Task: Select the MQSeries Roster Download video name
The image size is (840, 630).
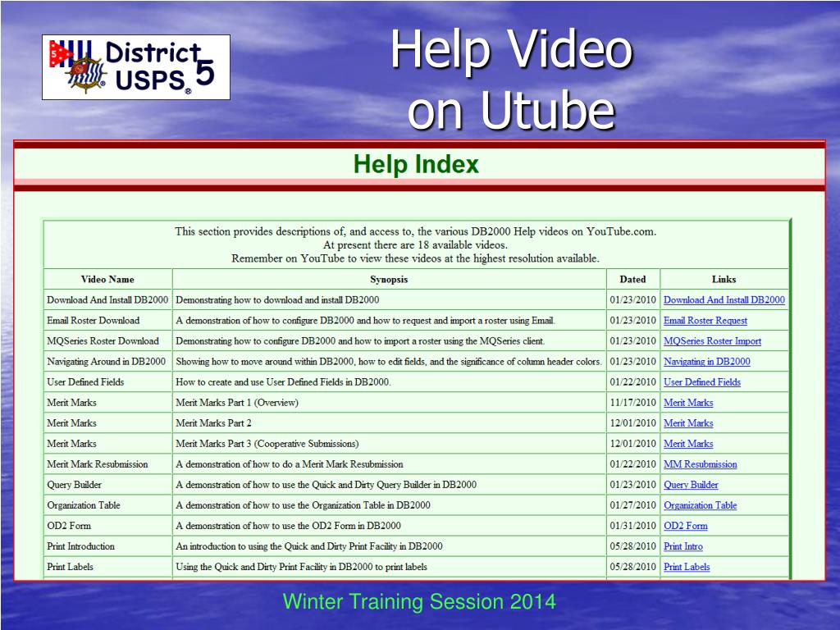Action: pos(103,340)
